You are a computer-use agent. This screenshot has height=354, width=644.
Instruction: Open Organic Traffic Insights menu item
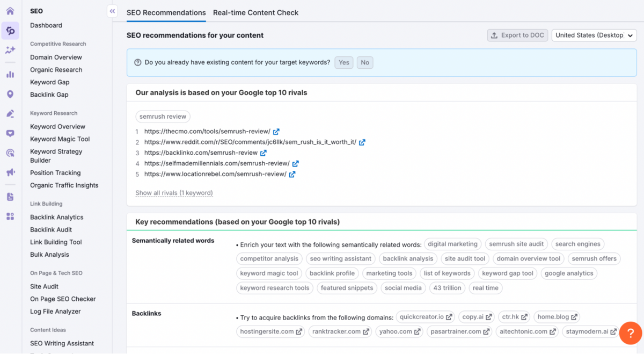pos(64,185)
